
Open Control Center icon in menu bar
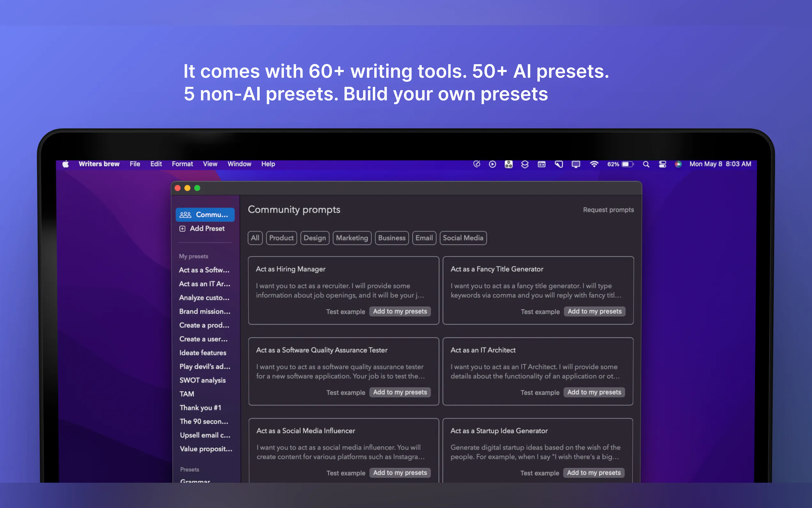(x=662, y=164)
